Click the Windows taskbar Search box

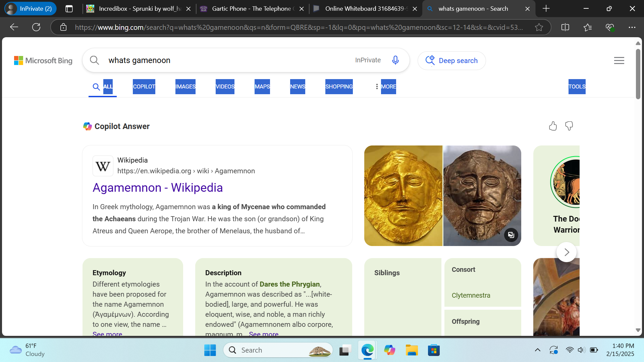click(278, 350)
